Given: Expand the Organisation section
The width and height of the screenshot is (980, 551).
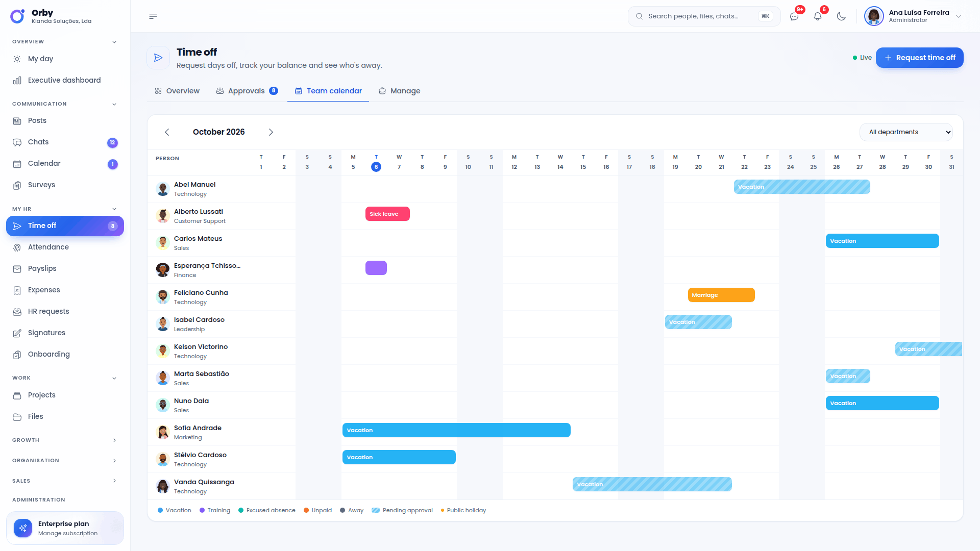Looking at the screenshot, I should pyautogui.click(x=65, y=460).
